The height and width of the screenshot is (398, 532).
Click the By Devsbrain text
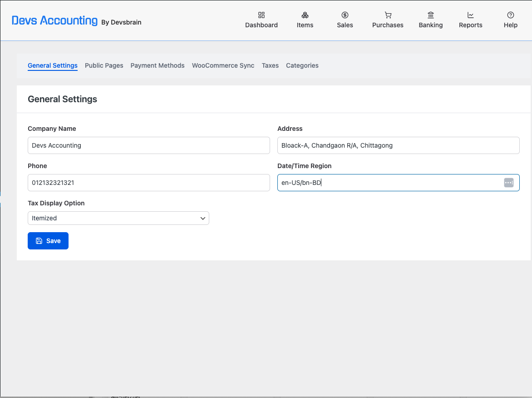click(x=121, y=22)
